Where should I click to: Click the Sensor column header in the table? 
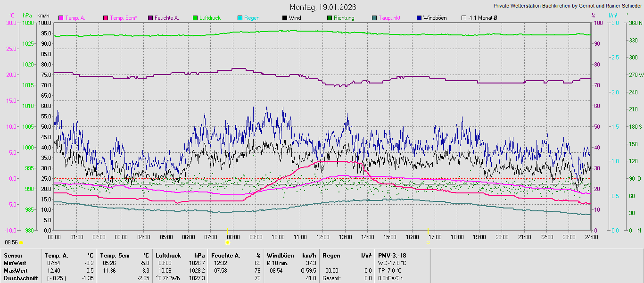13,256
